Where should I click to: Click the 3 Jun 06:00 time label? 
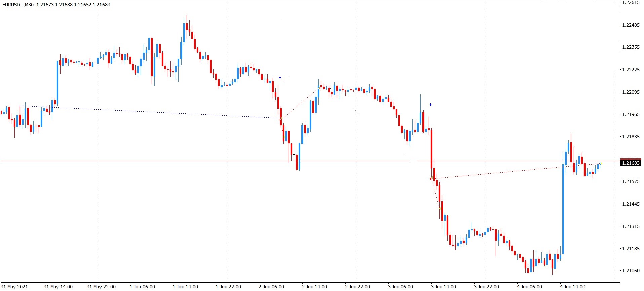pyautogui.click(x=401, y=287)
